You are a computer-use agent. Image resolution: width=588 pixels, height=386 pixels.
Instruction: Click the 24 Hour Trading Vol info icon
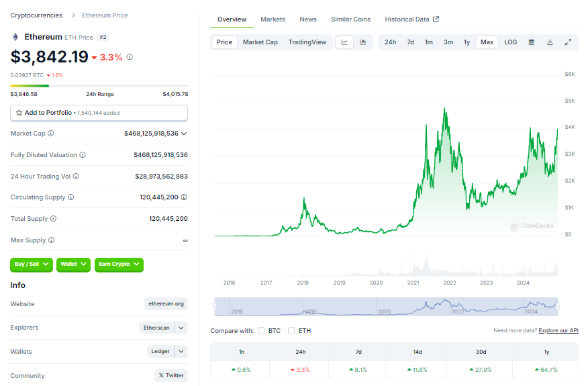pos(76,176)
